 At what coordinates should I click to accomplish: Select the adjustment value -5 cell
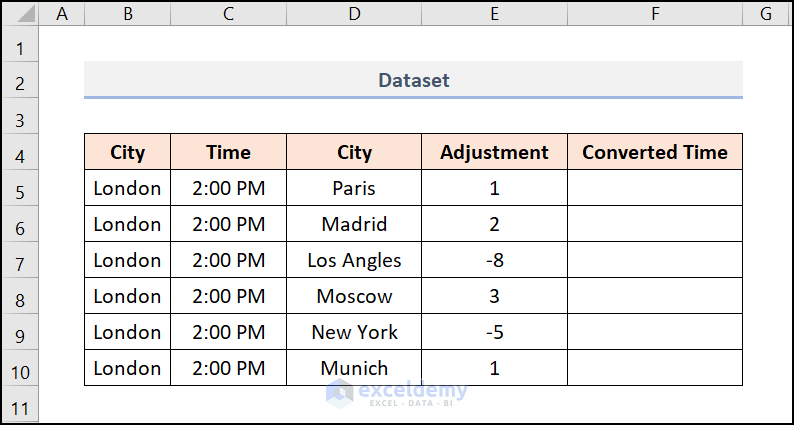pyautogui.click(x=494, y=332)
